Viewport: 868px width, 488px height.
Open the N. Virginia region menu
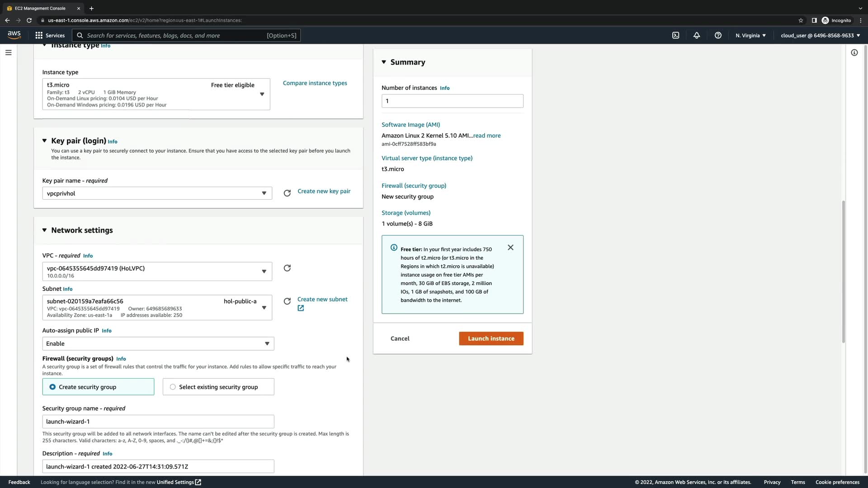pyautogui.click(x=750, y=35)
